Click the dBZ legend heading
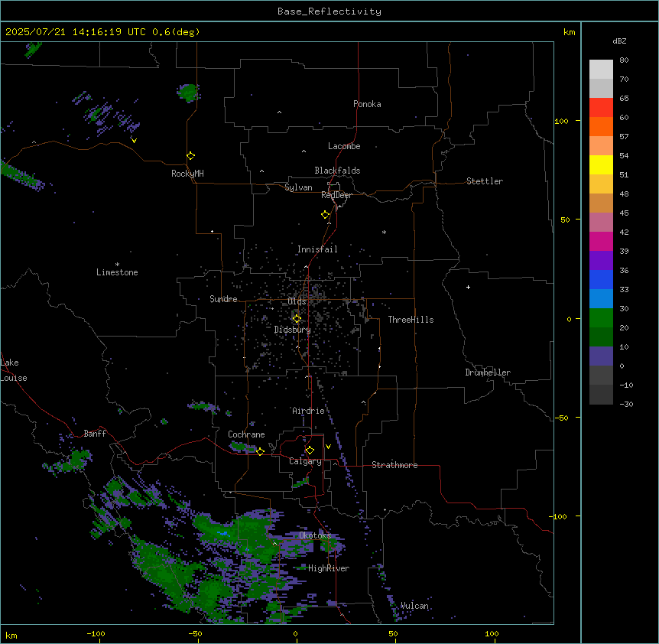 tap(619, 41)
